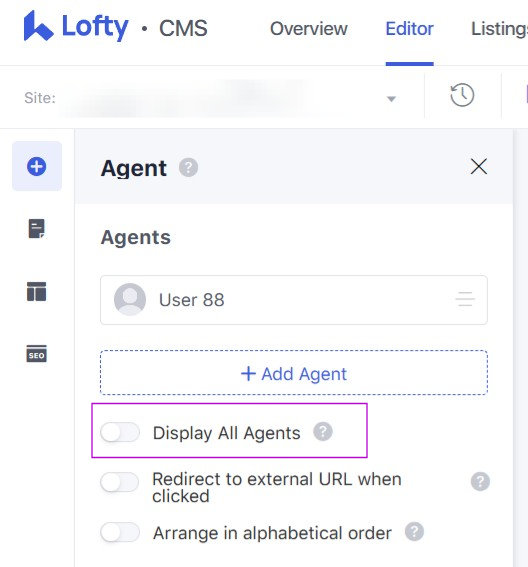Open the version history clock icon
Screen dimensions: 528x567
[462, 95]
